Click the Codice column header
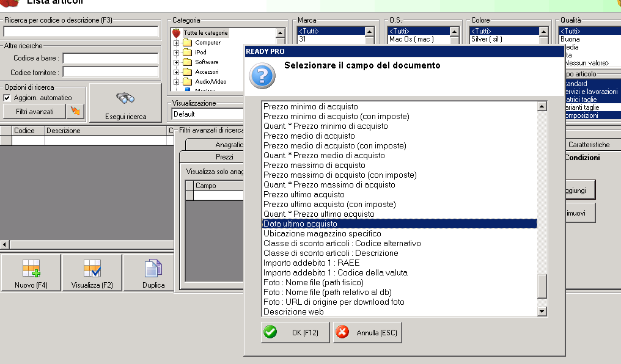 pyautogui.click(x=28, y=131)
